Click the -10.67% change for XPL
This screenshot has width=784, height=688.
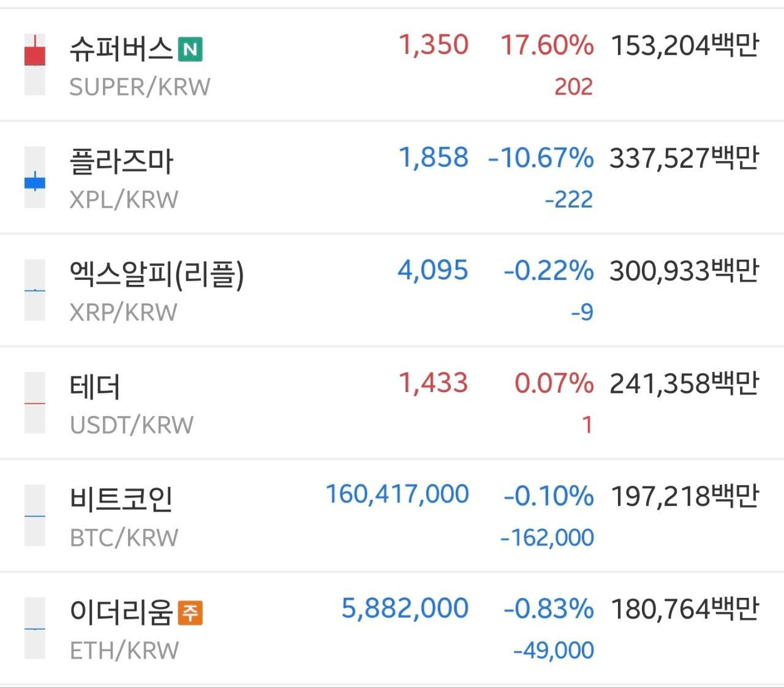[x=541, y=158]
